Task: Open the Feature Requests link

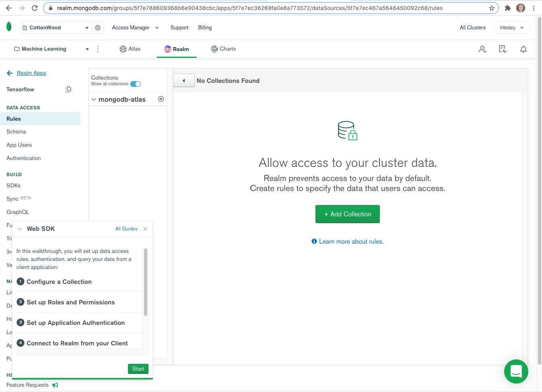Action: pos(27,385)
